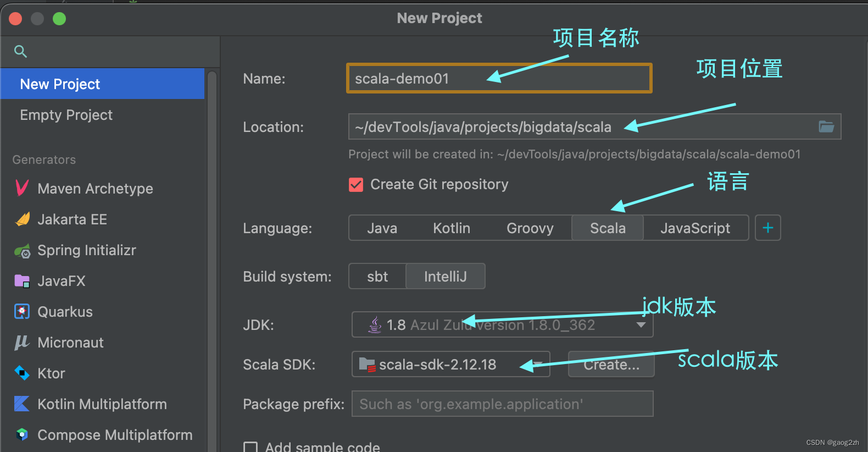The image size is (868, 452).
Task: Click the JavaFX generator icon
Action: 22,281
